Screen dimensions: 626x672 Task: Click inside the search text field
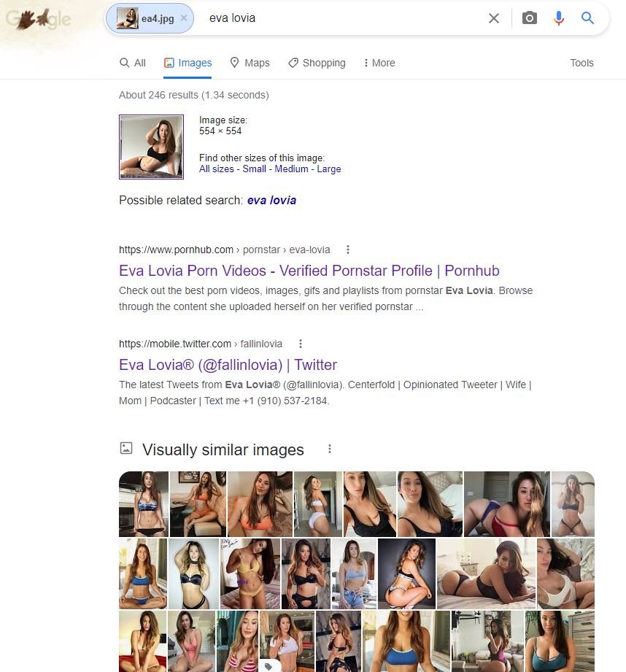343,18
